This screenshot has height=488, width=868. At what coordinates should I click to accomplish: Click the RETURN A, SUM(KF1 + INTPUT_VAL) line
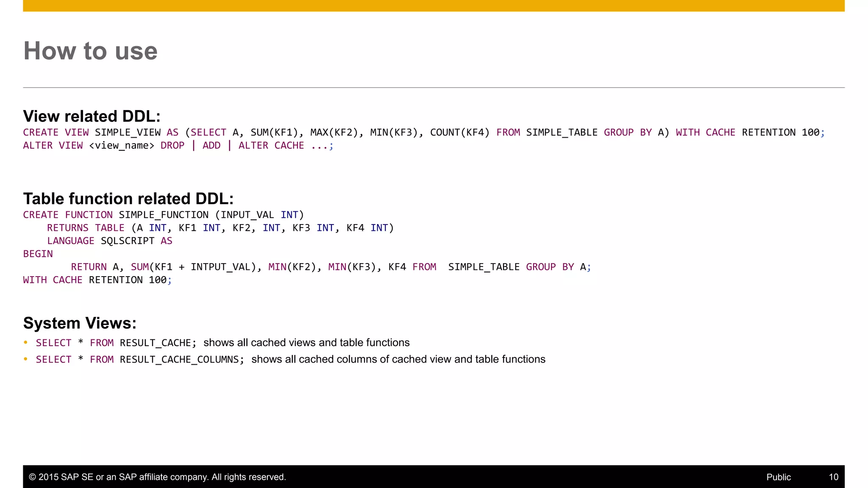(331, 267)
